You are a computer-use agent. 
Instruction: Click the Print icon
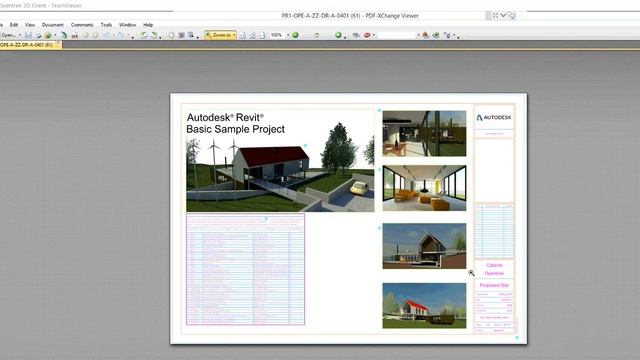click(38, 36)
